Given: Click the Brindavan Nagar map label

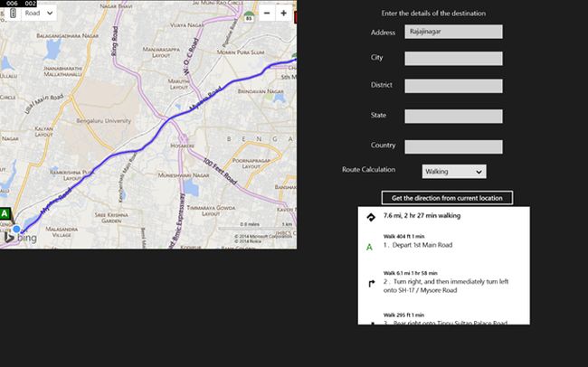Looking at the screenshot, I should click(261, 91).
